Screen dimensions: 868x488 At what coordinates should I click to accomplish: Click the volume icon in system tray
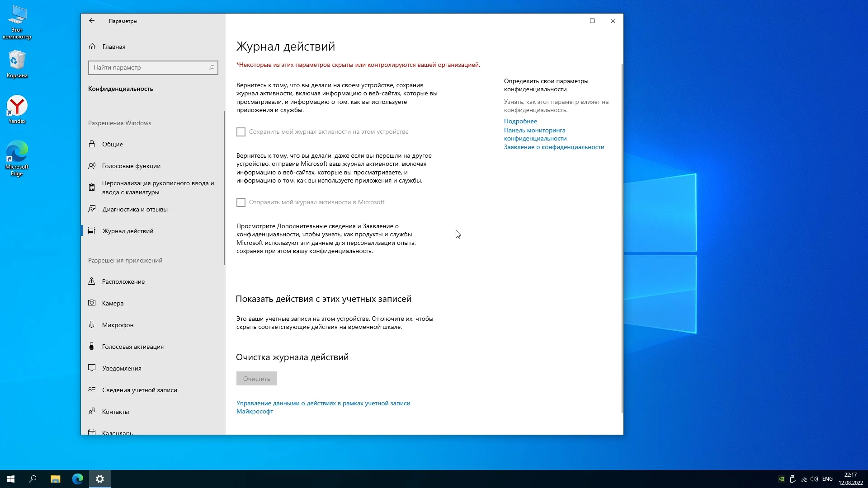coord(814,479)
